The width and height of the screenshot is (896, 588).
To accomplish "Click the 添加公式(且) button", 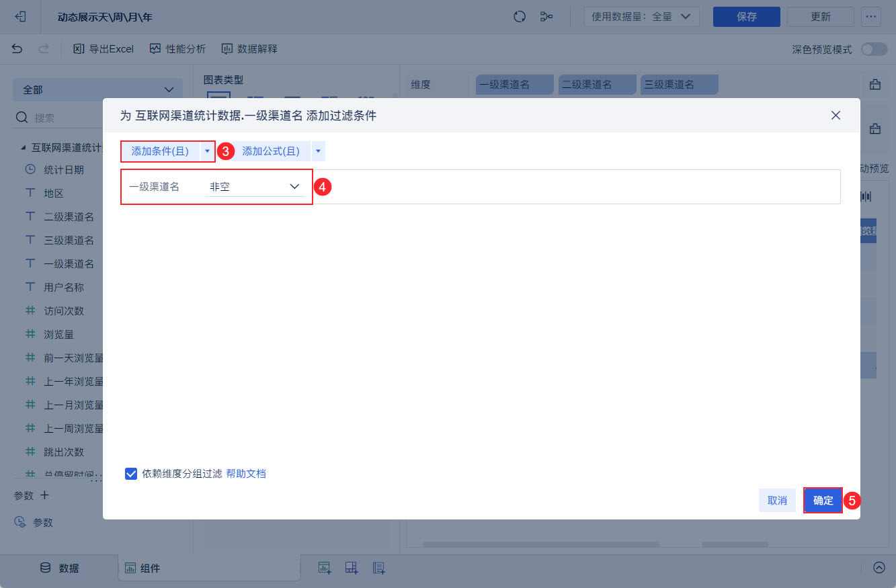I will [271, 151].
